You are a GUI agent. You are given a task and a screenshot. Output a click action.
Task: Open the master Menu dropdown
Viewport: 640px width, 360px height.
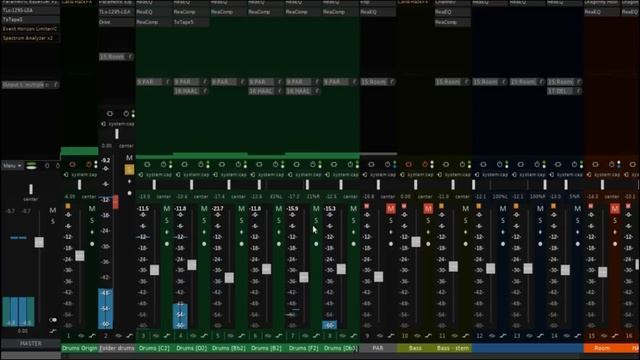point(12,166)
